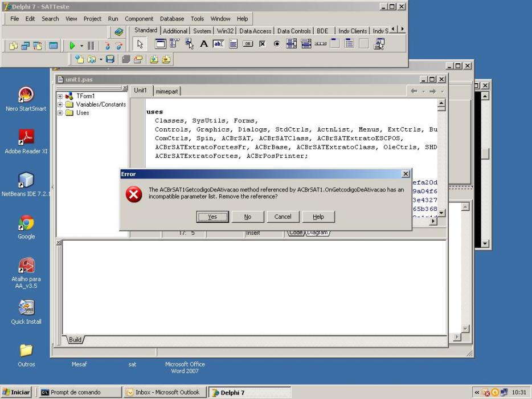532x399 pixels.
Task: Click the Diagram tab in the editor
Action: point(317,233)
